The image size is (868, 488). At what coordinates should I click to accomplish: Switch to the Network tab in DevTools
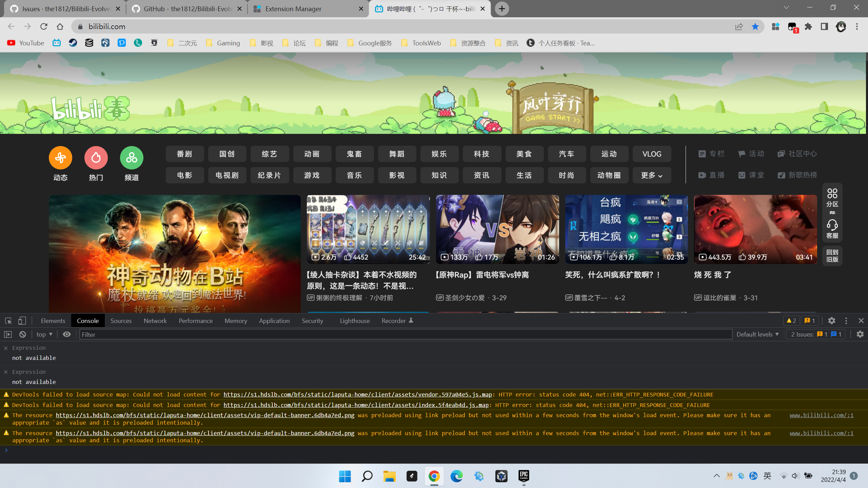pyautogui.click(x=155, y=320)
